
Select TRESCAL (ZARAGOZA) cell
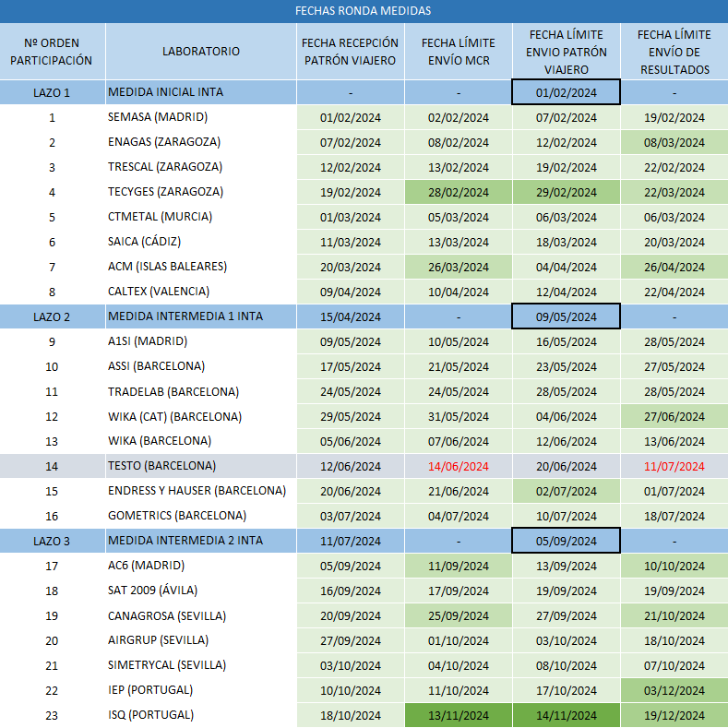pyautogui.click(x=201, y=167)
